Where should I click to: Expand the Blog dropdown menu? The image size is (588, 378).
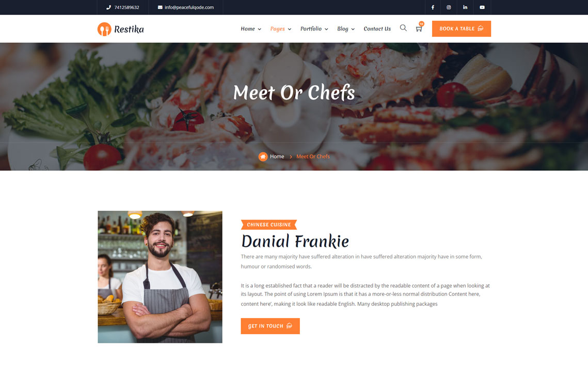(x=346, y=29)
